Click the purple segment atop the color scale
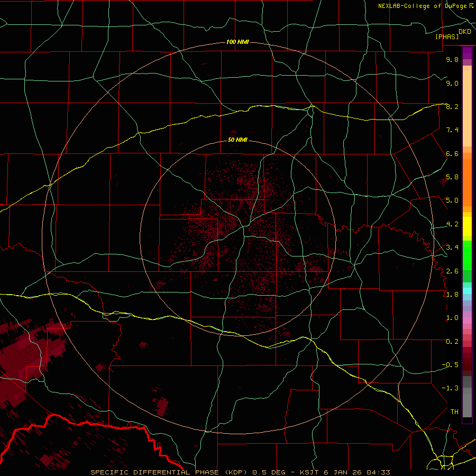This screenshot has height=476, width=476. coord(467,53)
